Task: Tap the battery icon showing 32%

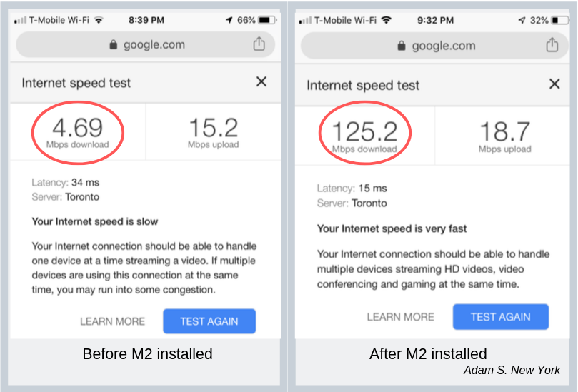Action: point(560,20)
